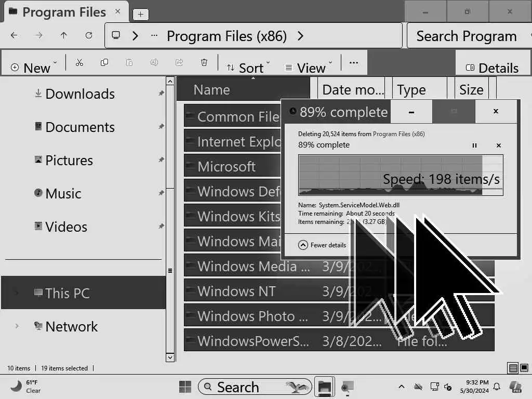Select the Common Files folder
The width and height of the screenshot is (532, 399).
tap(232, 116)
